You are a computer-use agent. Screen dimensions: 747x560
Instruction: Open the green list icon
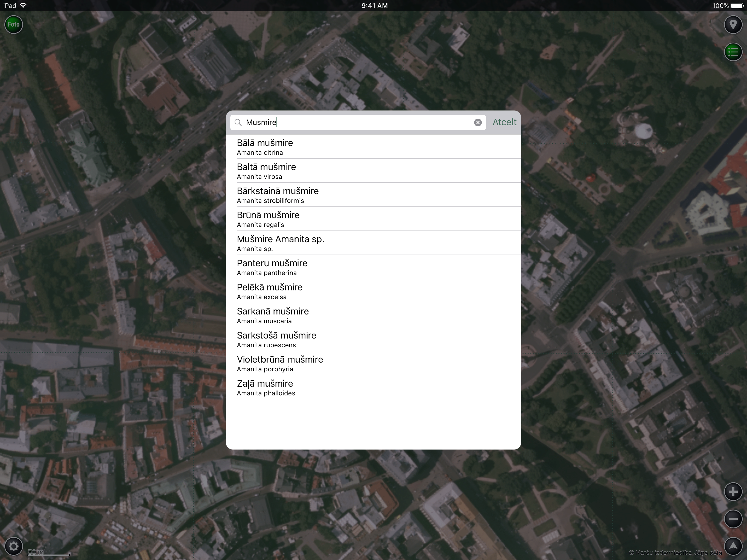pyautogui.click(x=733, y=52)
